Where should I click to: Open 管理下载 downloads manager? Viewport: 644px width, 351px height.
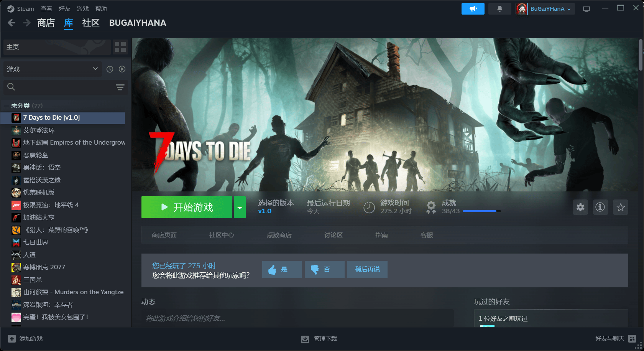pos(319,339)
